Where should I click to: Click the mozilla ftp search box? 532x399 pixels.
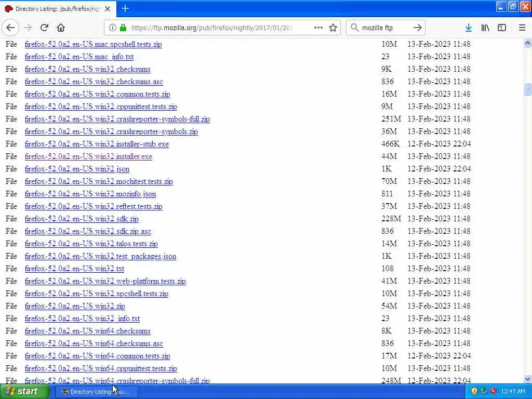(385, 28)
